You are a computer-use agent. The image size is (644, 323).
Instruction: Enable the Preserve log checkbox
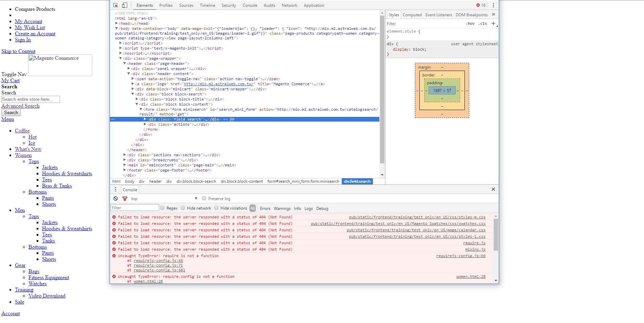pos(204,198)
